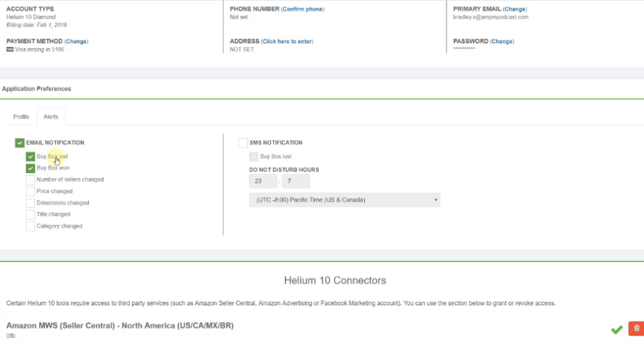Screen dimensions: 644x346
Task: Click the Do Not Disturb start hour field
Action: pyautogui.click(x=263, y=181)
